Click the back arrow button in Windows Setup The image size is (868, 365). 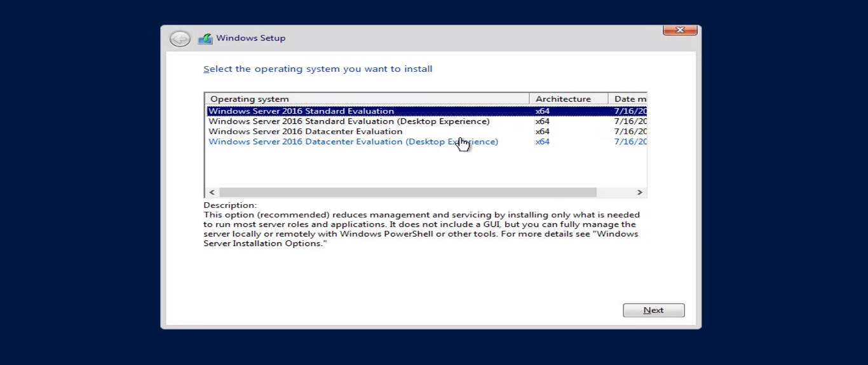(180, 39)
